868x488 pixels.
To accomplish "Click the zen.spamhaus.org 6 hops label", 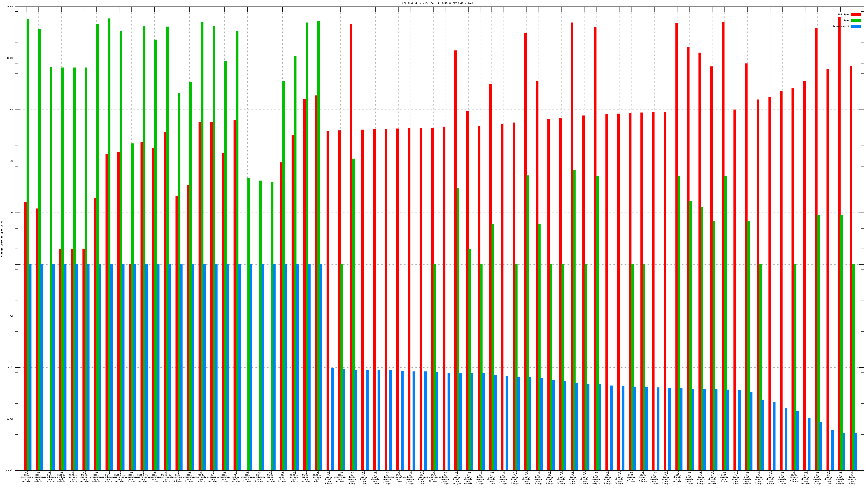I will coord(341,477).
